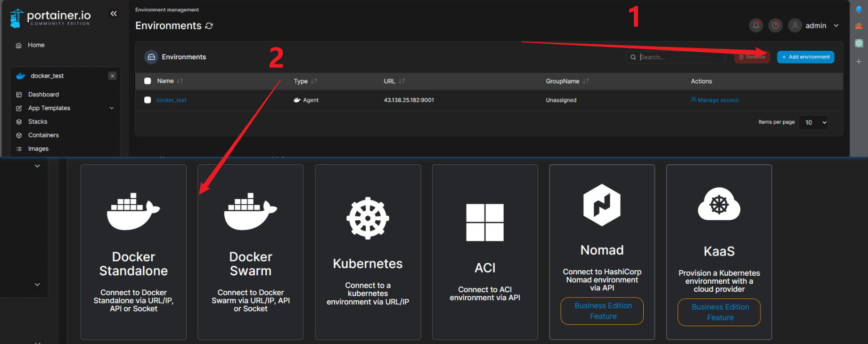Click the 43.138.25.182:9001 URL cell

[x=409, y=100]
